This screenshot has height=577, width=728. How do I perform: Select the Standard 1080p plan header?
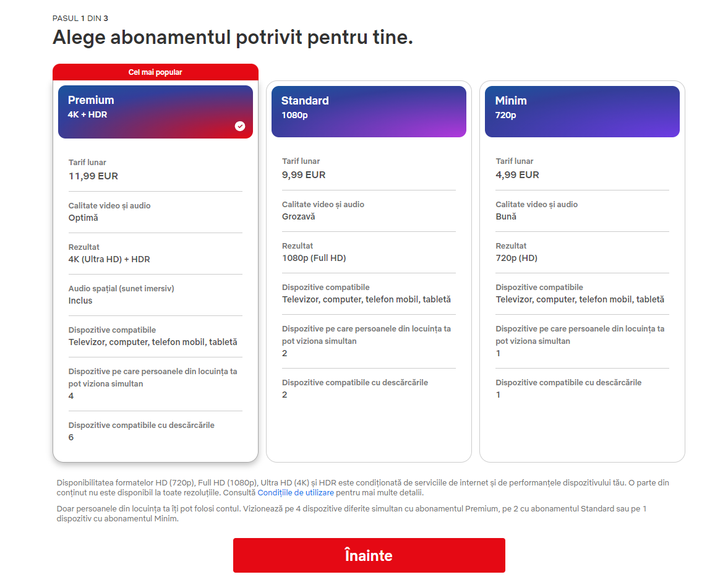click(x=369, y=111)
